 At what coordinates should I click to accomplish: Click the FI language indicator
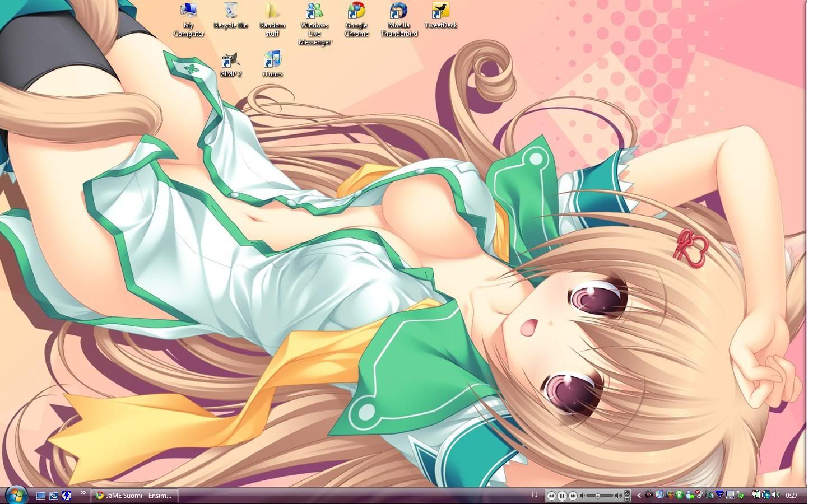[534, 494]
